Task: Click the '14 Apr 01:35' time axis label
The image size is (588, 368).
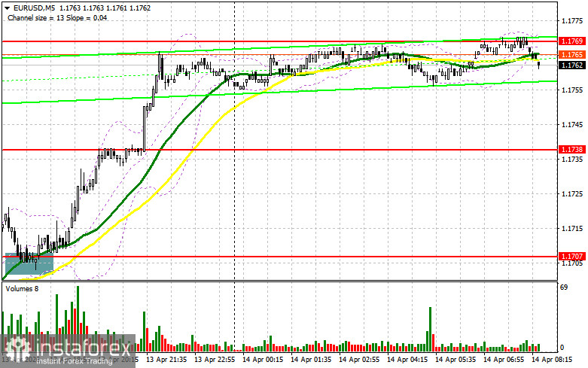Action: pos(311,360)
